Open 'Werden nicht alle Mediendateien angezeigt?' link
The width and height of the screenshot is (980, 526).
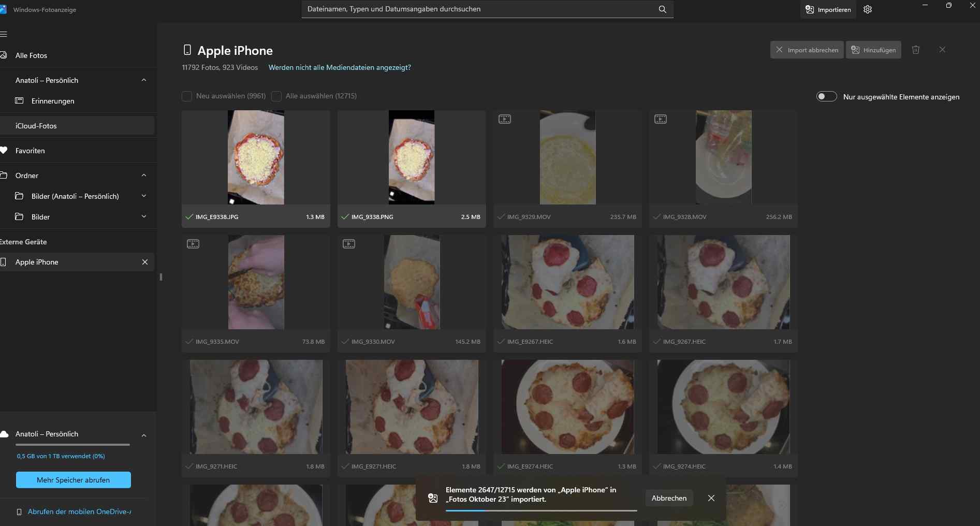(x=340, y=67)
